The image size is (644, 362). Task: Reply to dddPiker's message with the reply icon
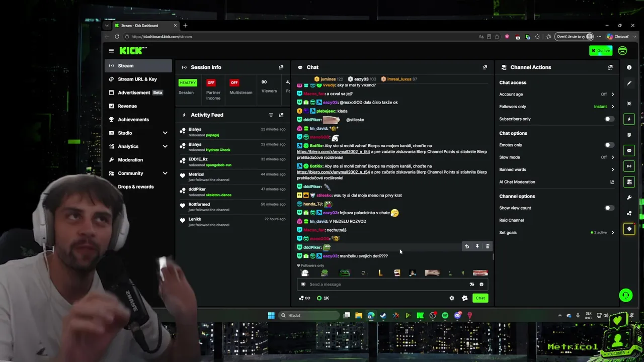click(x=467, y=246)
